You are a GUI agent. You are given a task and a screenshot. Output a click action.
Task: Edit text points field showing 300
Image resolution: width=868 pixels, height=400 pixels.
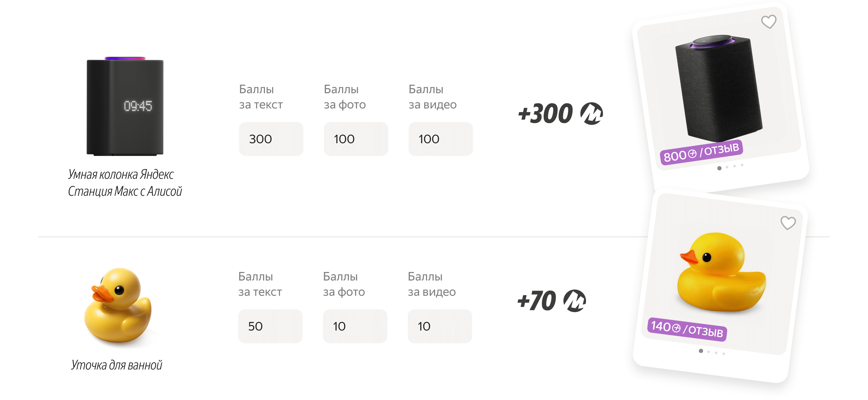(271, 139)
